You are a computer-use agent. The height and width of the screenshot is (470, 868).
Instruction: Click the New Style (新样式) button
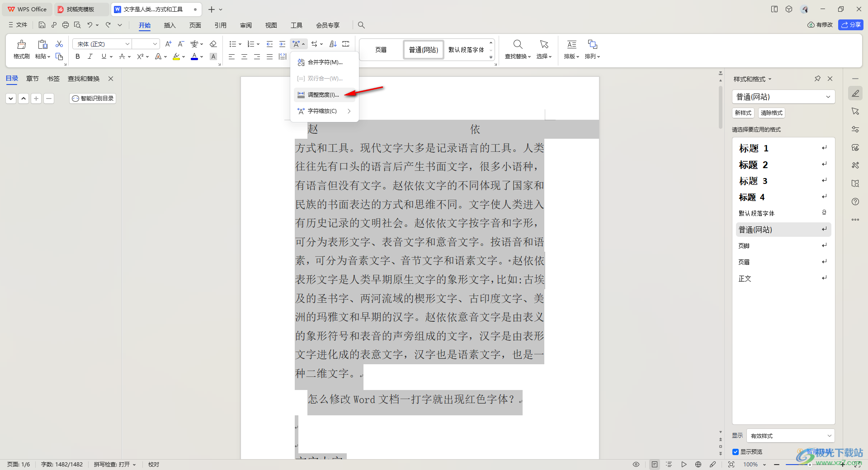pyautogui.click(x=743, y=113)
